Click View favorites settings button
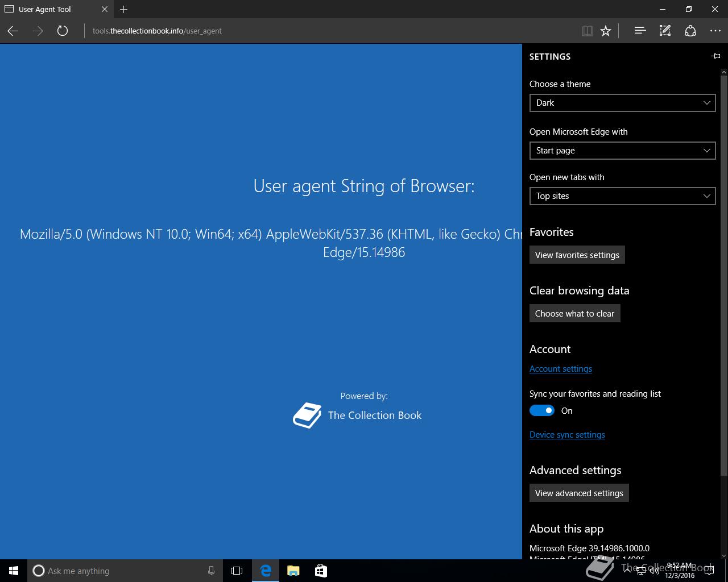728x582 pixels. pos(577,255)
